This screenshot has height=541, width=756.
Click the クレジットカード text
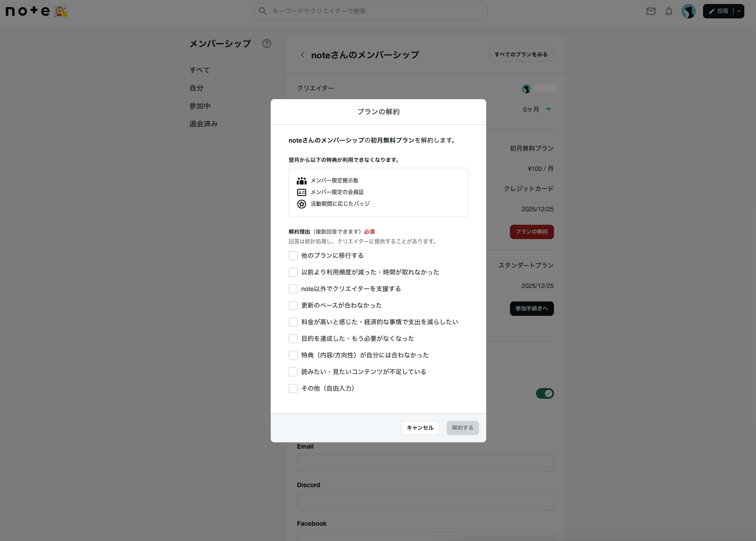coord(529,189)
